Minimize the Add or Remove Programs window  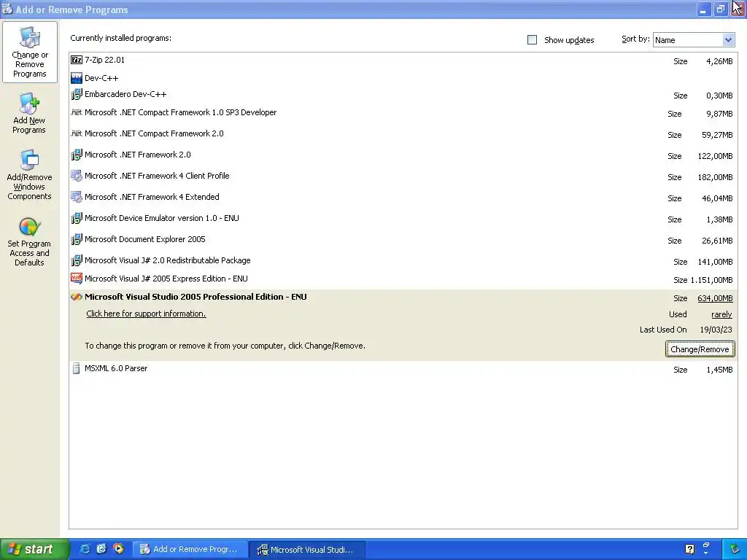pos(703,9)
